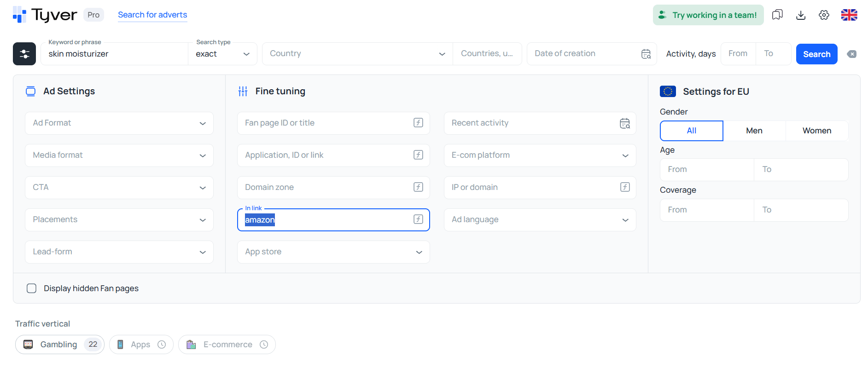Click function icon in Fan page field

[x=418, y=123]
